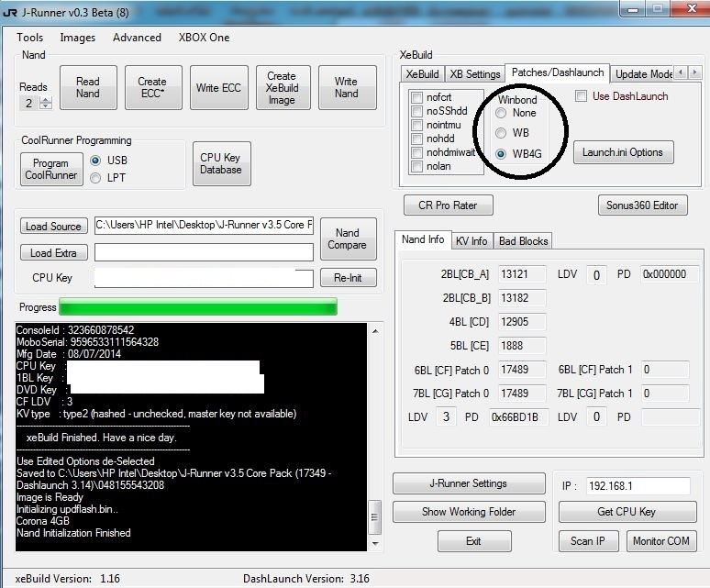Open the XBOX One menu
Viewport: 710px width, 588px height.
[204, 38]
